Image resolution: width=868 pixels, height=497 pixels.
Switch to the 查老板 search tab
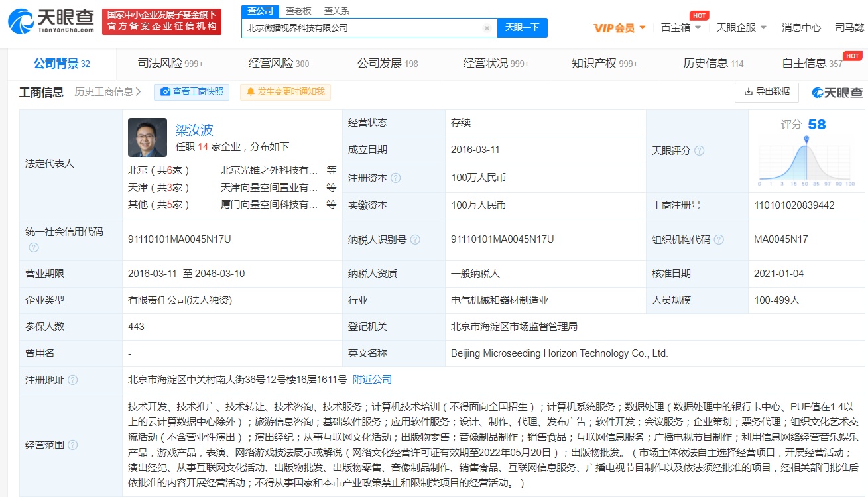tap(298, 11)
